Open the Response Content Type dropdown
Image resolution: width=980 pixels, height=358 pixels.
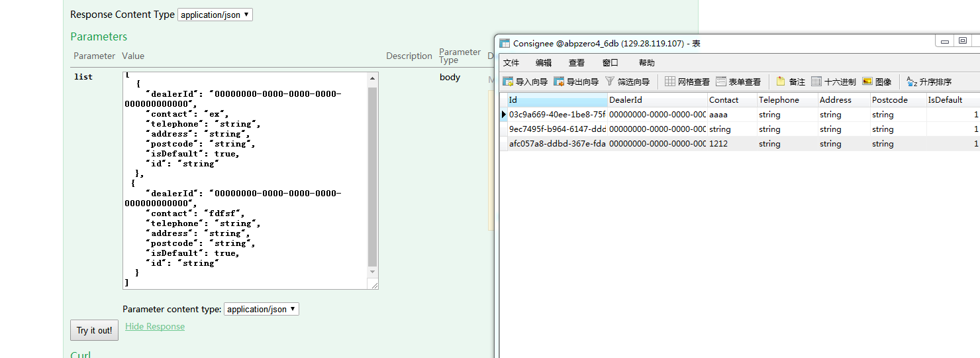click(x=215, y=15)
